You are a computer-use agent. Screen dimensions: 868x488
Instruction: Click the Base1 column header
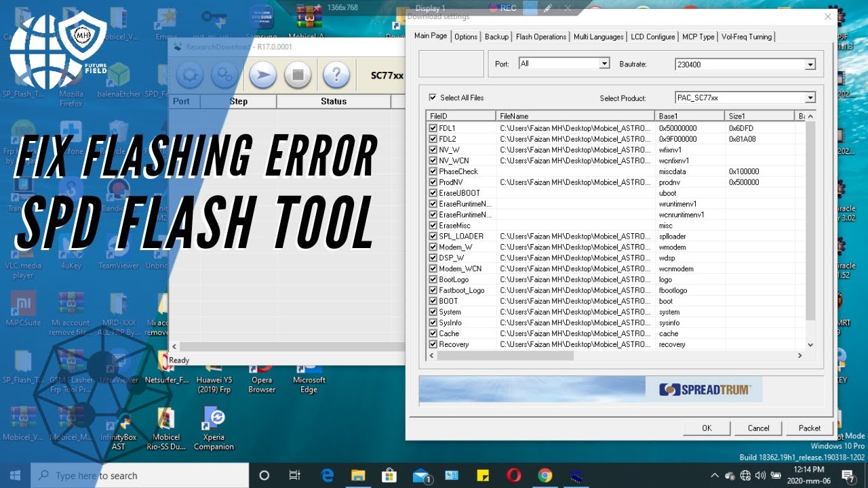point(690,117)
